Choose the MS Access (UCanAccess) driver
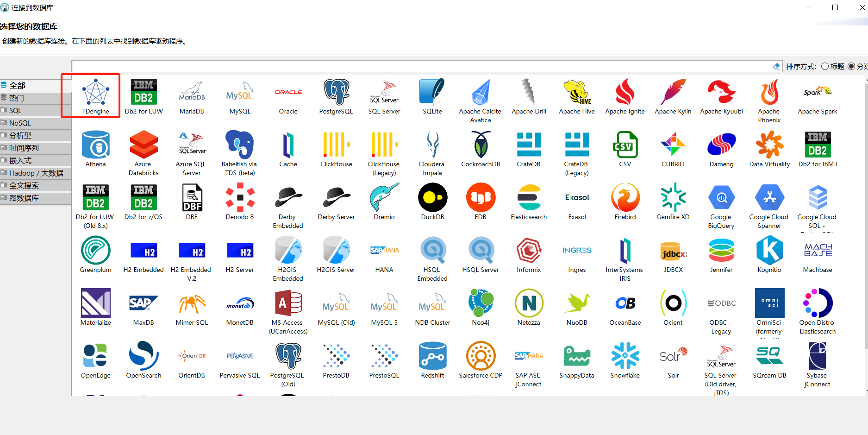The width and height of the screenshot is (868, 435). click(x=288, y=312)
